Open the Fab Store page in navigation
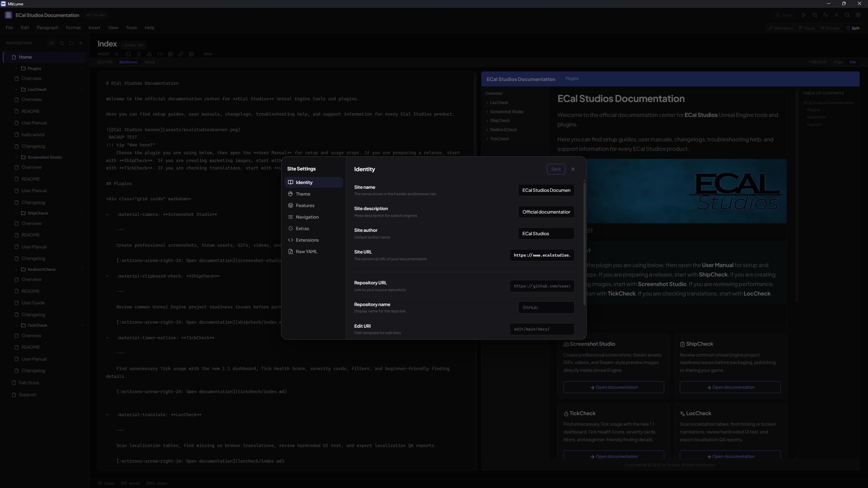The image size is (868, 488). [x=29, y=383]
